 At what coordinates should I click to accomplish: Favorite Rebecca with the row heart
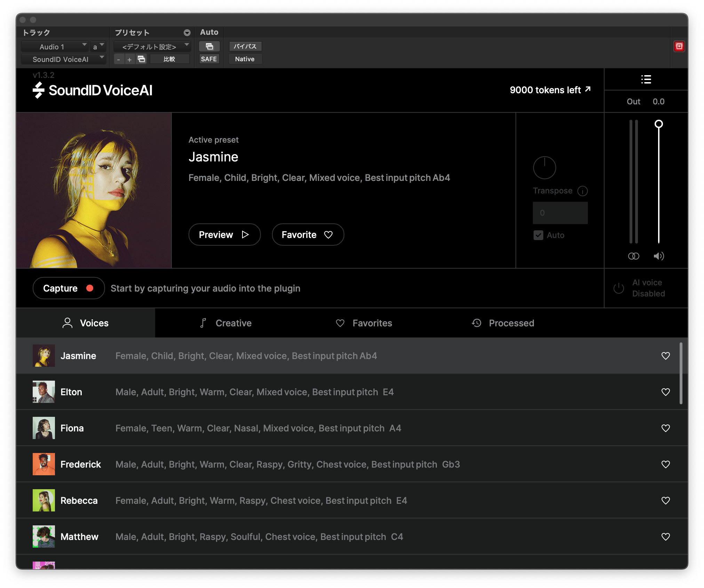(665, 500)
